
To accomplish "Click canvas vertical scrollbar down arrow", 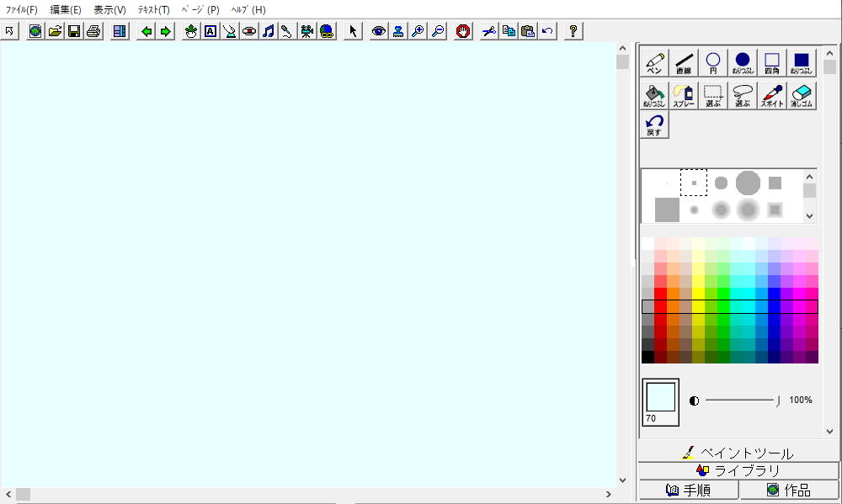I will [x=622, y=480].
